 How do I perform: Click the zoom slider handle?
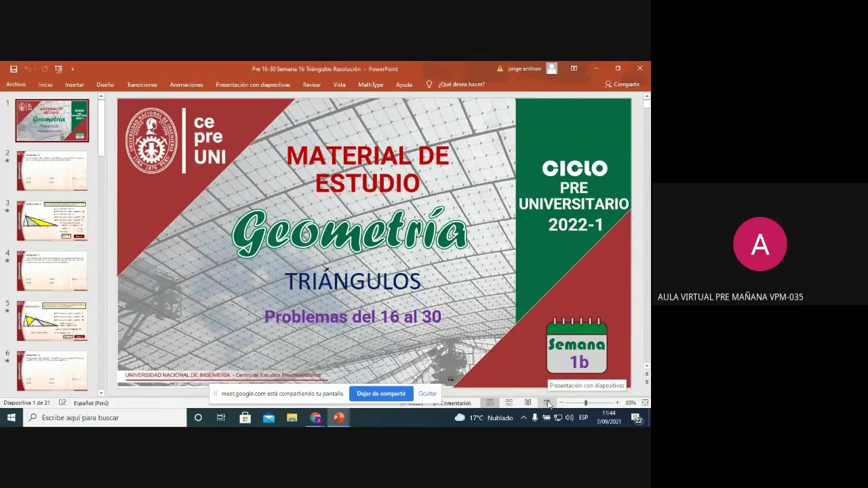(586, 403)
